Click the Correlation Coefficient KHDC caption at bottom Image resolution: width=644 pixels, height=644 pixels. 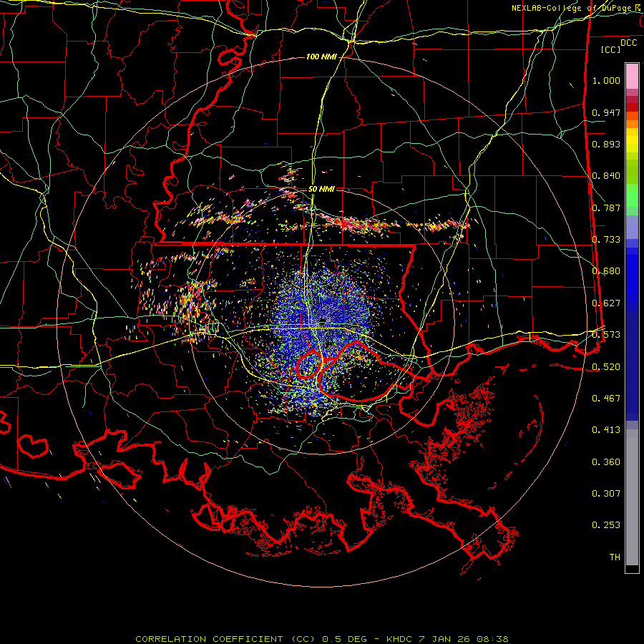pos(322,639)
